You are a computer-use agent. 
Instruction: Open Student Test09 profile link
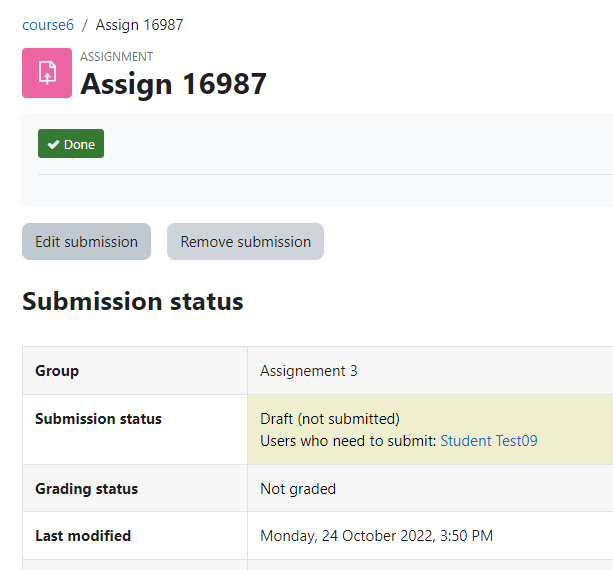pos(489,441)
